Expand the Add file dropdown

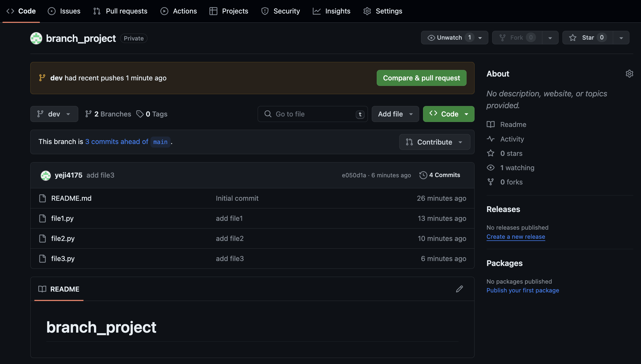tap(395, 114)
